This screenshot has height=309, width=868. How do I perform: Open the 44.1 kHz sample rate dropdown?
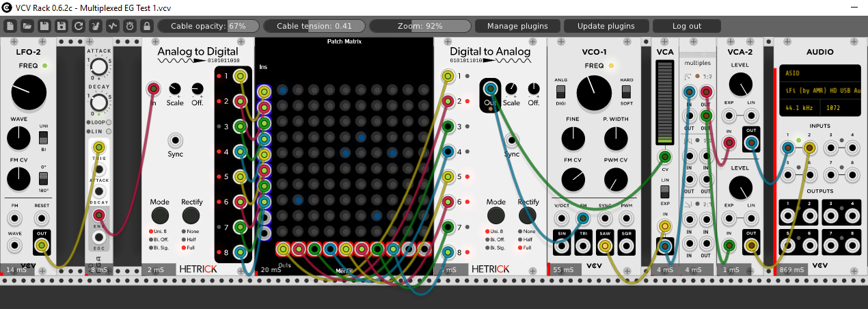point(802,108)
